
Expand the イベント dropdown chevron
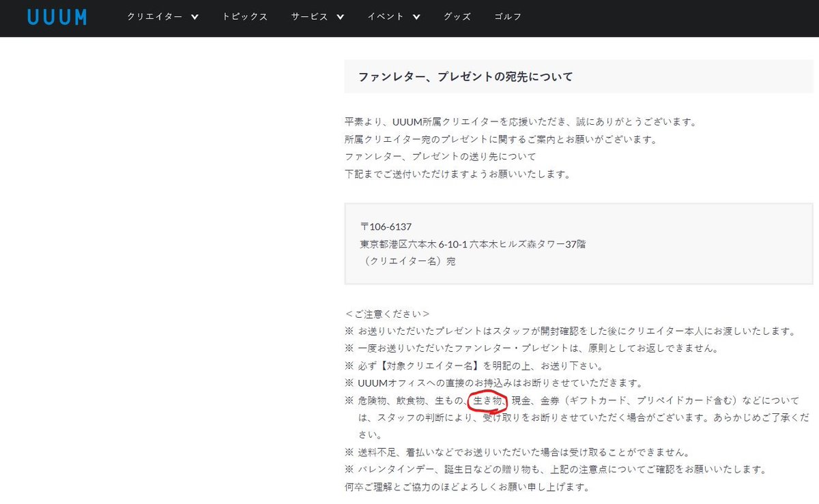[x=416, y=17]
